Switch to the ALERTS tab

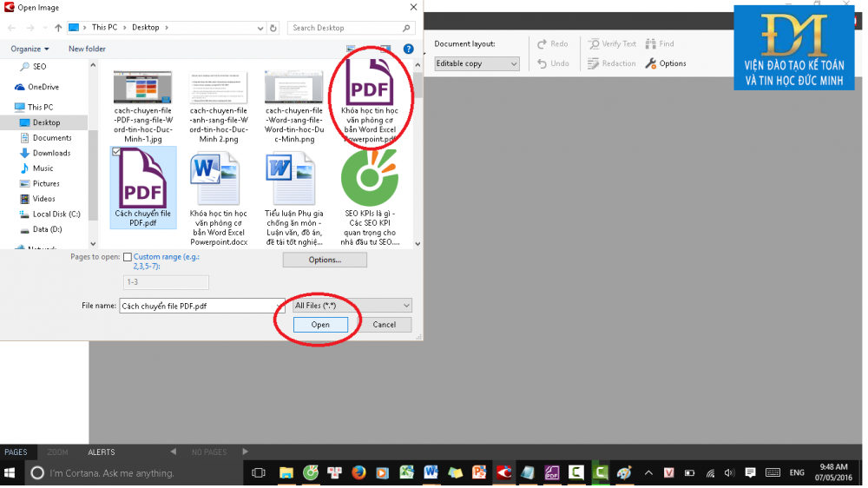click(102, 452)
